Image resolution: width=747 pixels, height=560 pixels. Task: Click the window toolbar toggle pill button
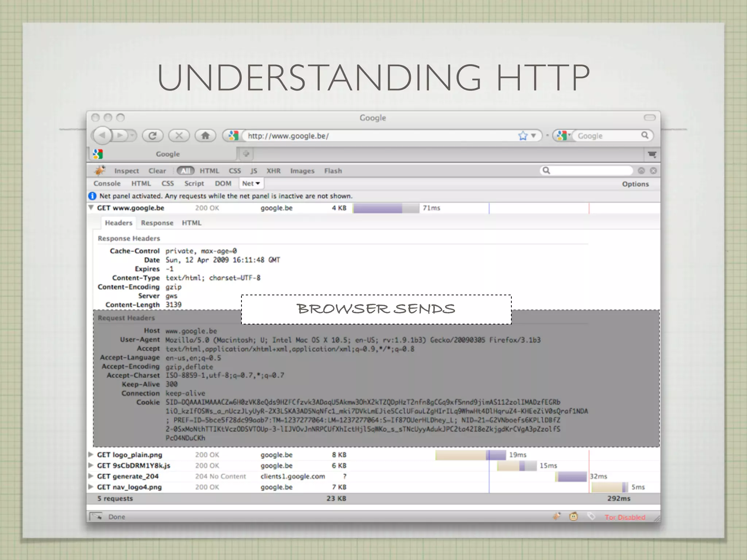(650, 117)
